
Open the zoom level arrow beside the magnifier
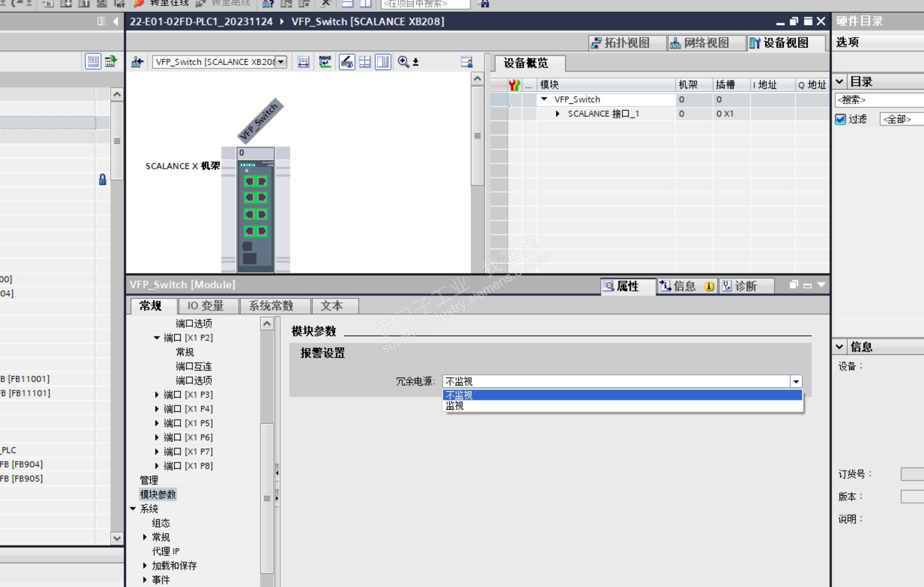[416, 62]
